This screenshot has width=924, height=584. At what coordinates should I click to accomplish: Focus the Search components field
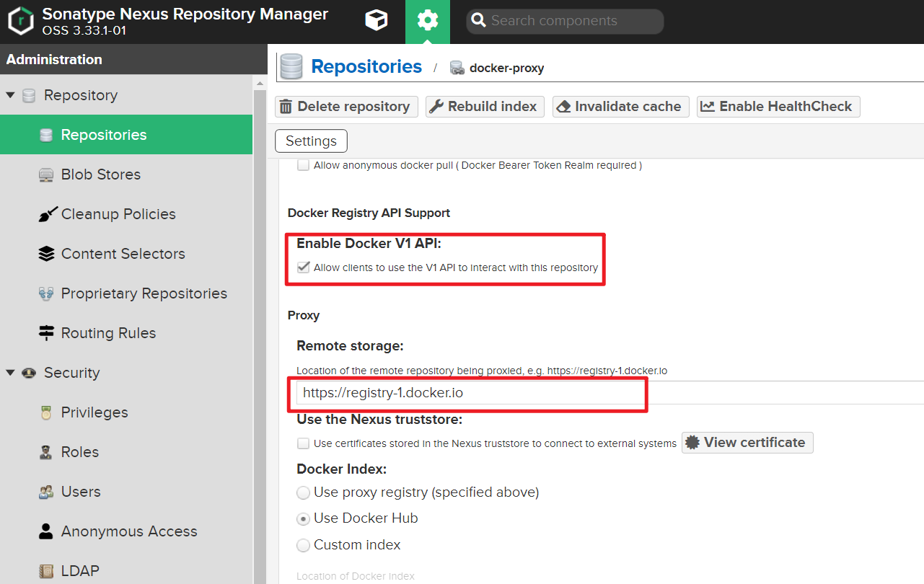point(565,21)
